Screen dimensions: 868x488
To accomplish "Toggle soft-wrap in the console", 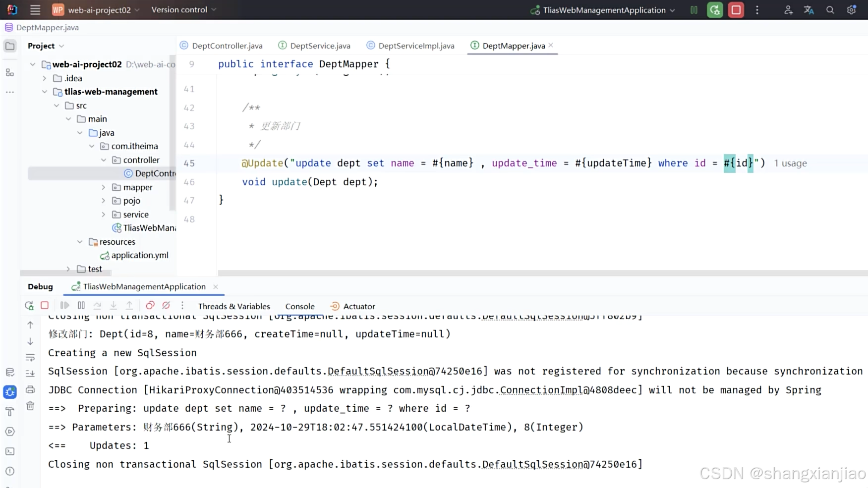I will tap(30, 357).
